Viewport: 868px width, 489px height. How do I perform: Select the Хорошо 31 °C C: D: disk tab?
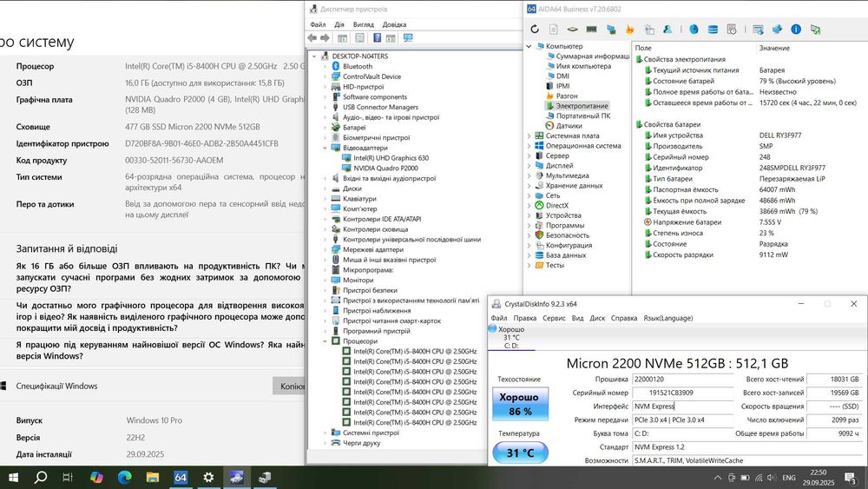[511, 337]
